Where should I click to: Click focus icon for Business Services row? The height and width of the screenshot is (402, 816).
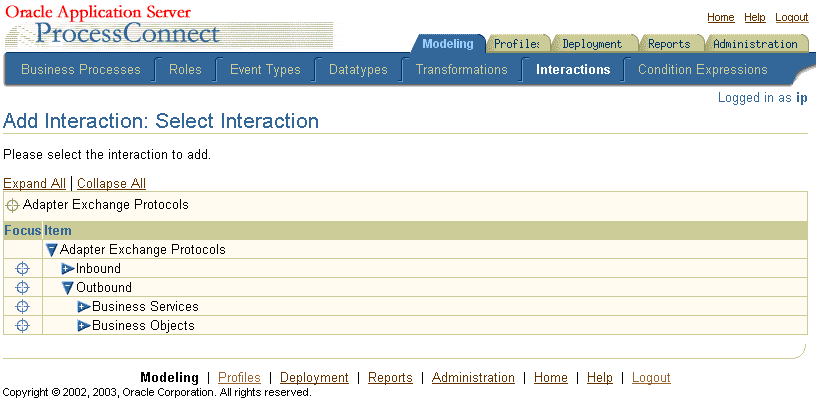click(22, 307)
